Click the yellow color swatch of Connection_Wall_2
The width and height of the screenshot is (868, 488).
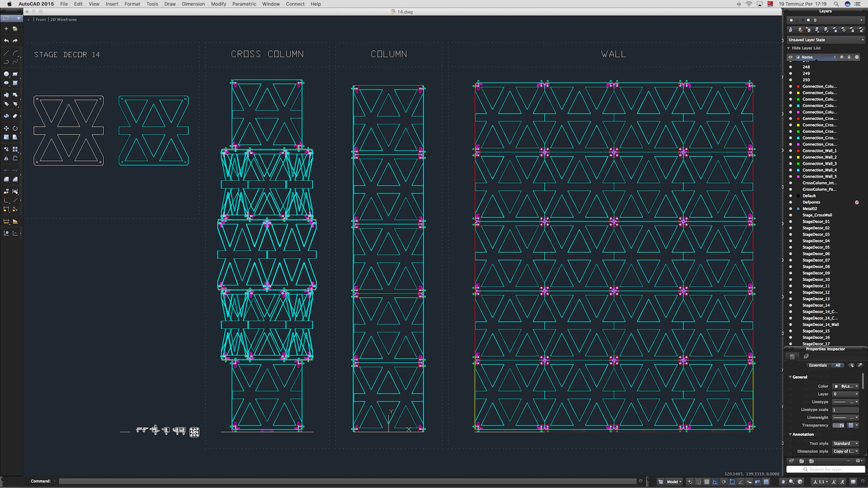[x=798, y=157]
